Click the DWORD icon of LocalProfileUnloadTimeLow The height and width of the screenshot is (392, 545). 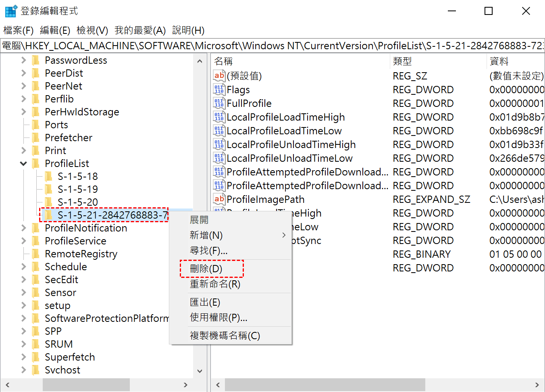tap(219, 158)
